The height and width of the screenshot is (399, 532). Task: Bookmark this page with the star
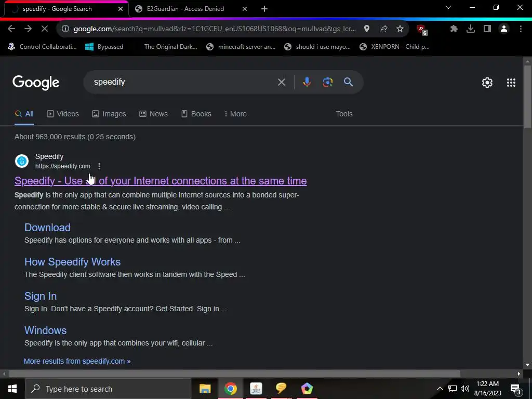[x=400, y=29]
